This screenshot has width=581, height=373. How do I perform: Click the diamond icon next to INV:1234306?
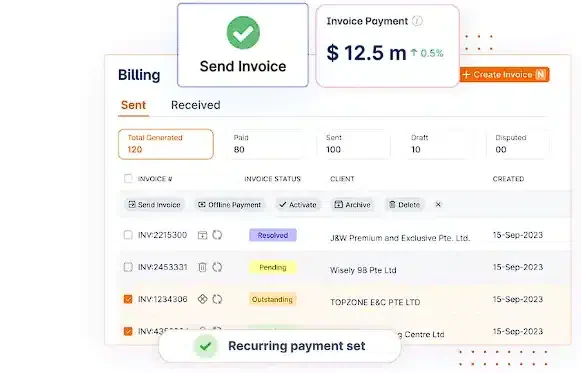click(202, 299)
